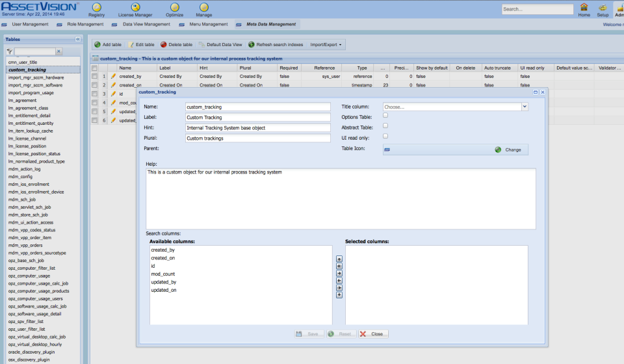Collapse the Tables side panel
The image size is (624, 364).
point(77,39)
